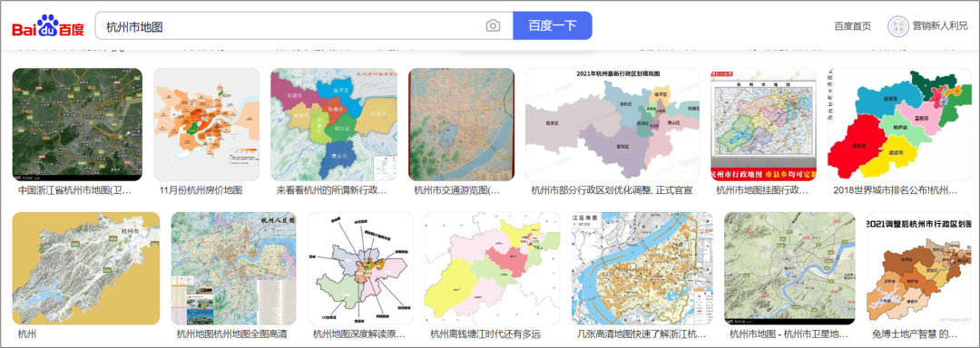Open the 杭州离钱塘江时代 pastel map thumbnail
The width and height of the screenshot is (980, 348).
[493, 268]
